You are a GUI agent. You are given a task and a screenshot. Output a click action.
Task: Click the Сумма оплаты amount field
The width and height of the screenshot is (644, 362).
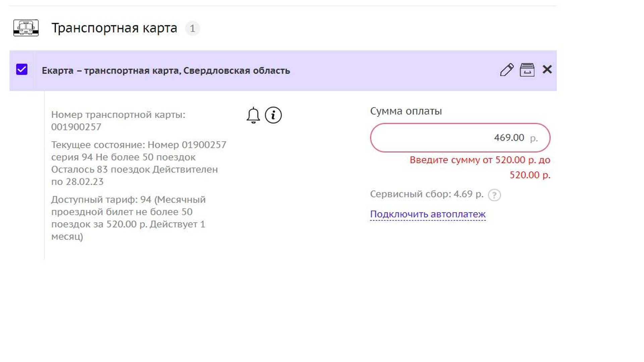(460, 138)
